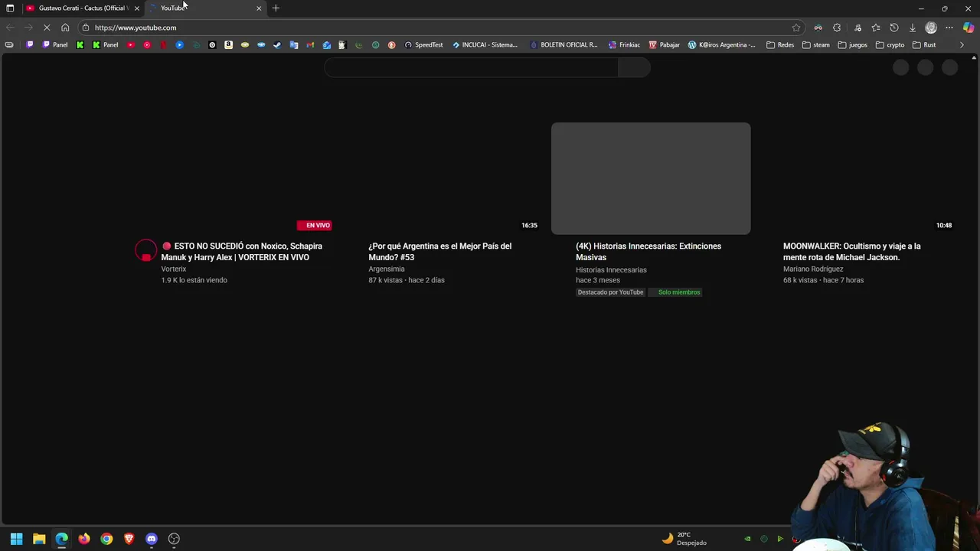Open the Argensimia channel name
The height and width of the screenshot is (551, 980).
[387, 269]
